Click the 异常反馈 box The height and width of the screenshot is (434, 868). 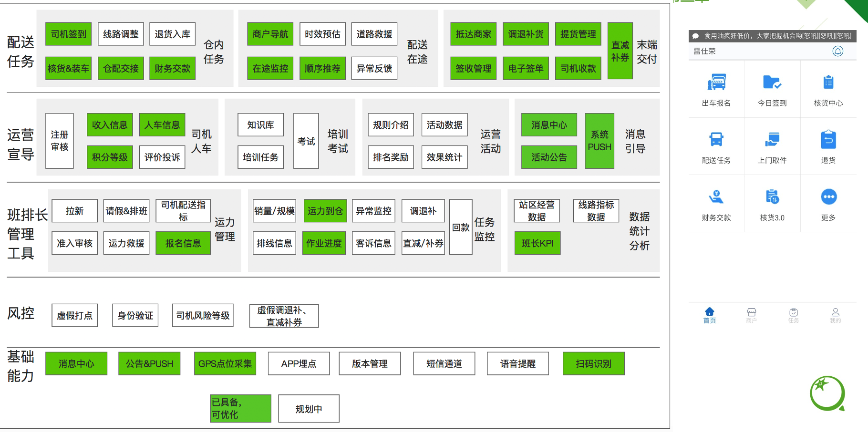point(374,68)
